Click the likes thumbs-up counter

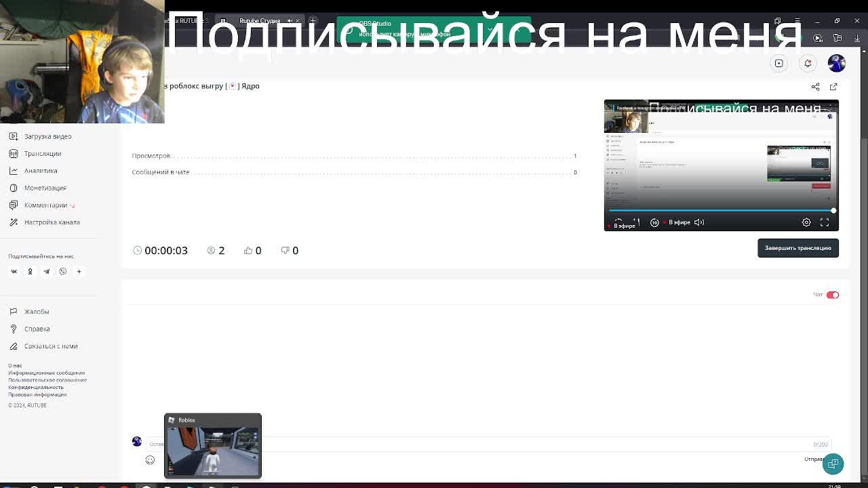coord(252,250)
